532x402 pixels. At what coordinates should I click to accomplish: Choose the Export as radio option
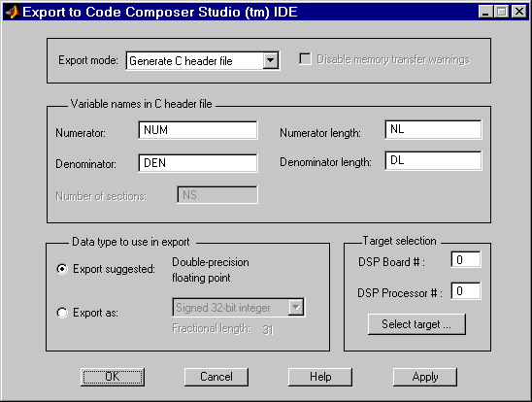coord(62,313)
